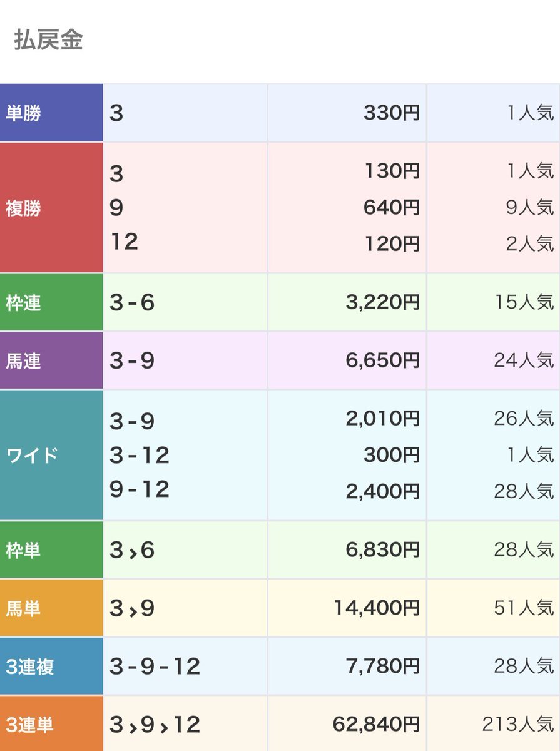Click the green 枠単 row label
This screenshot has height=751, width=560.
[51, 550]
